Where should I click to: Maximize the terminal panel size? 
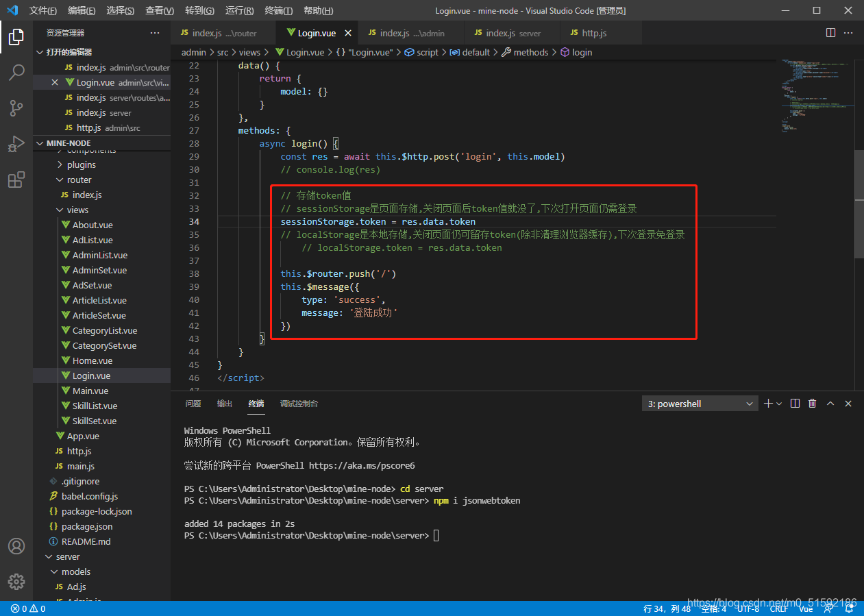tap(830, 404)
